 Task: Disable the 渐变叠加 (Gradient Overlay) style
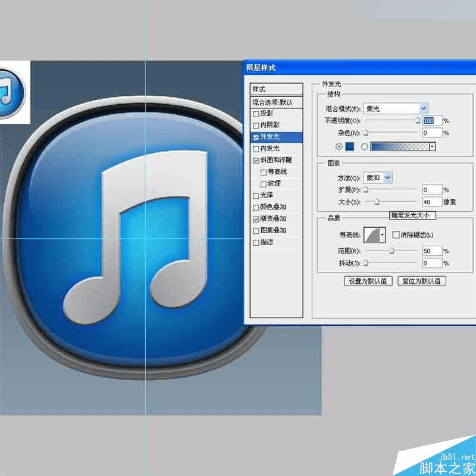coord(257,218)
